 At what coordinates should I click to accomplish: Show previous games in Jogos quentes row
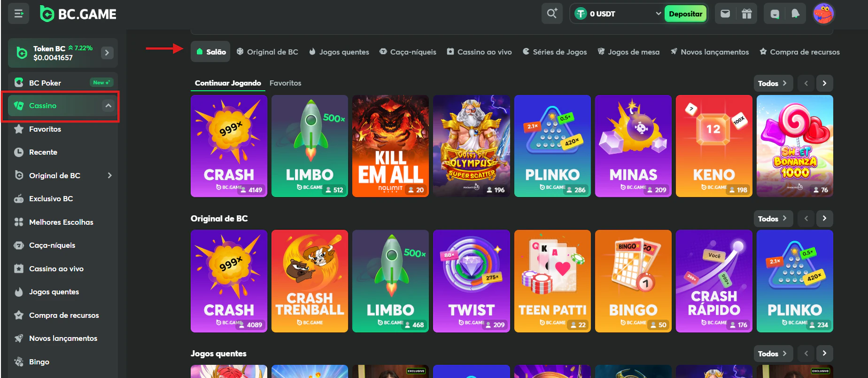[806, 353]
